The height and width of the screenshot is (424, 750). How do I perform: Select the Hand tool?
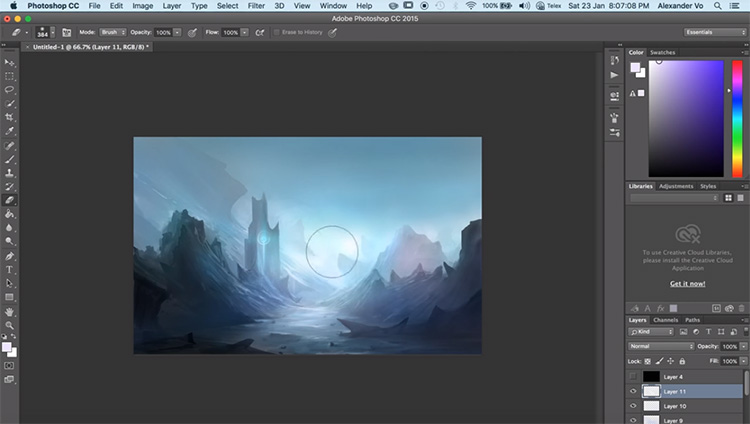pos(9,312)
